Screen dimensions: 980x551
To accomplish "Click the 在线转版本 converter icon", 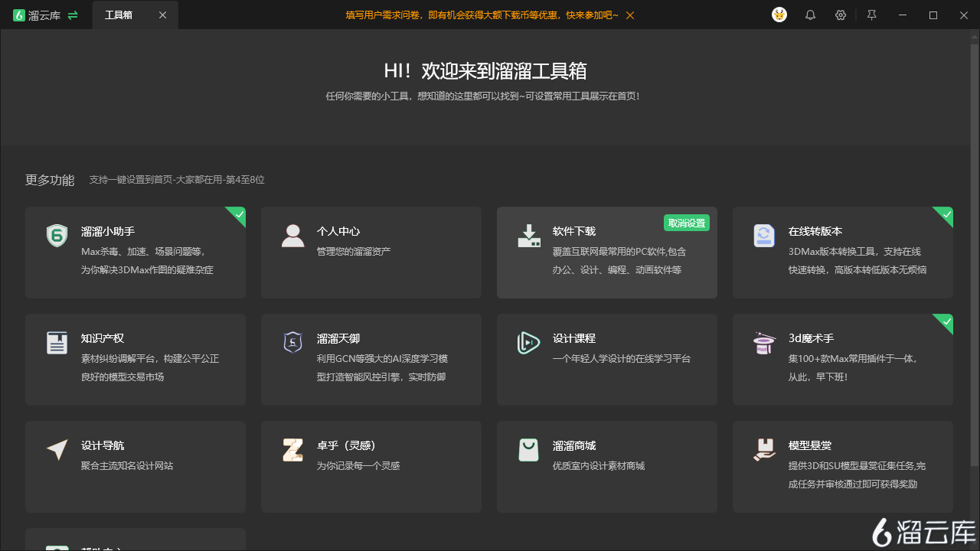I will coord(764,236).
